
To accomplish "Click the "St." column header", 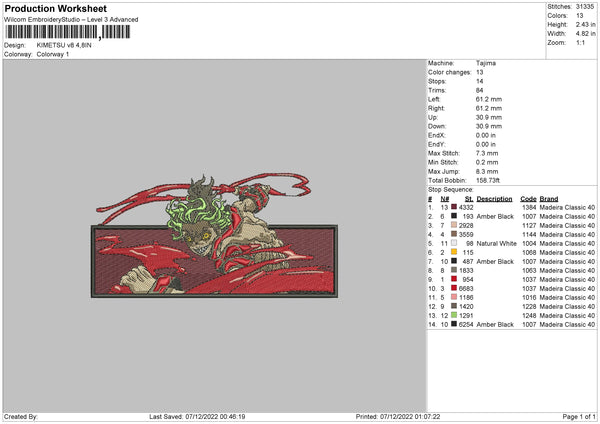I will (x=469, y=199).
